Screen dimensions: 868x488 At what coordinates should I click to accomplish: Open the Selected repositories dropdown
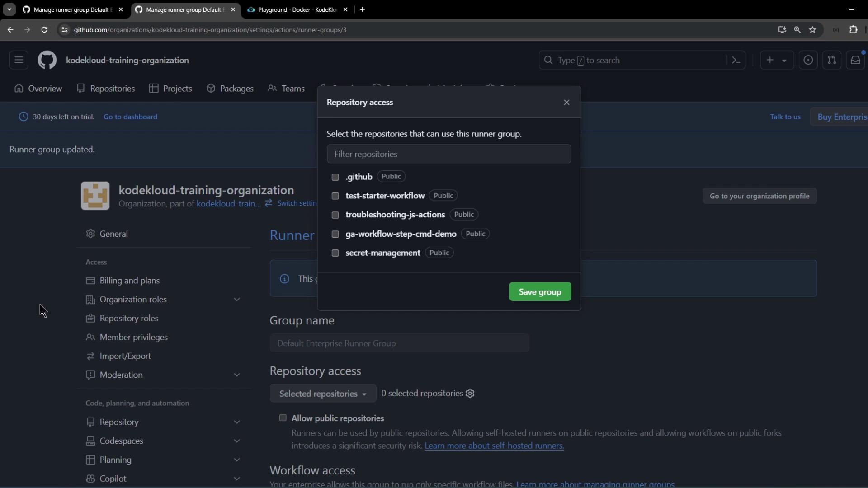coord(323,394)
